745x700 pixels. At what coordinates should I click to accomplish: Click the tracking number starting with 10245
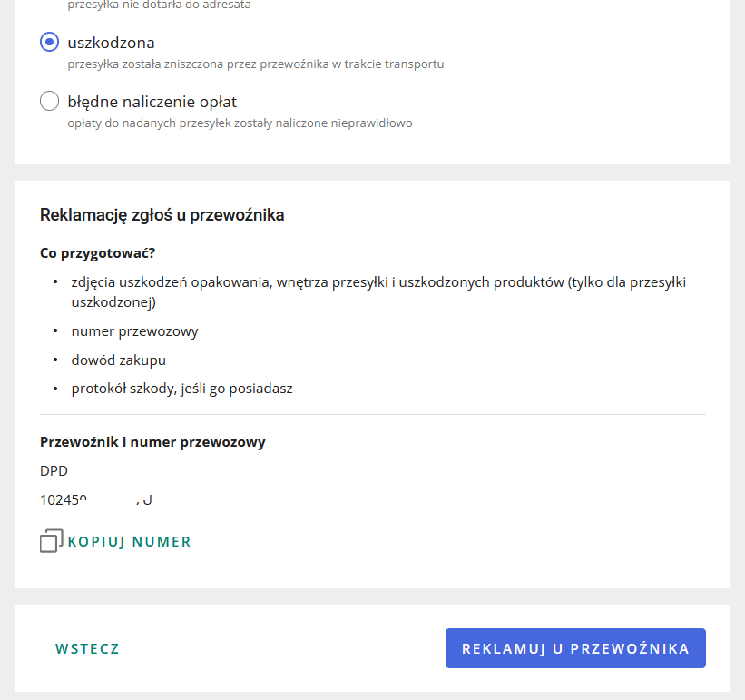tap(95, 499)
